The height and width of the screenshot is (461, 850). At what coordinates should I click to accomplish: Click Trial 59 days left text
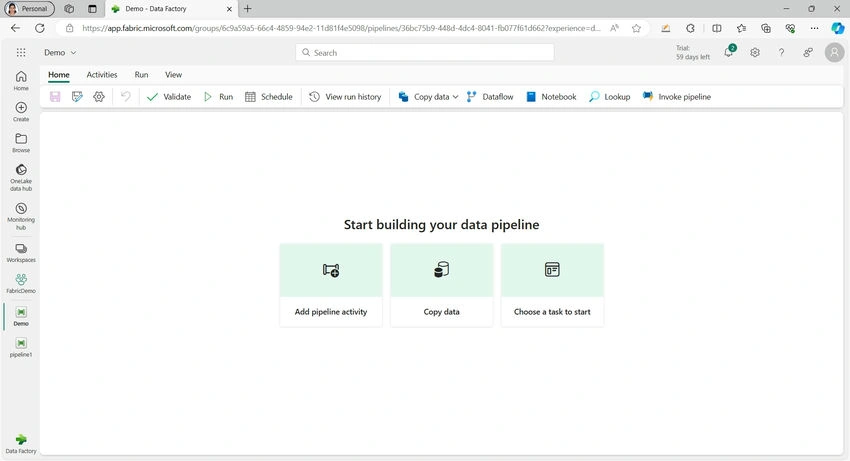pos(692,53)
